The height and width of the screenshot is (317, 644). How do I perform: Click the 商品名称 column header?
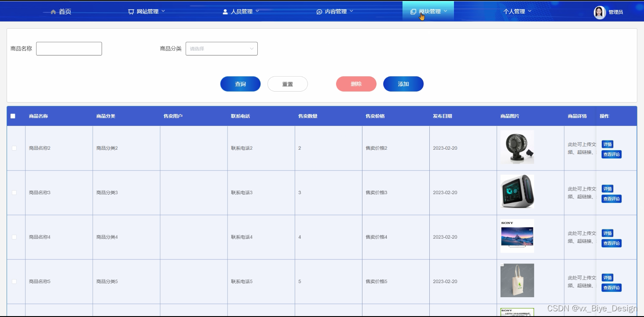pos(39,116)
